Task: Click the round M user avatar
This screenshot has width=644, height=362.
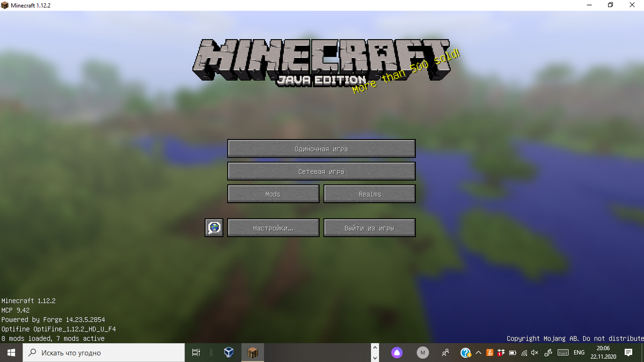Action: point(423,353)
